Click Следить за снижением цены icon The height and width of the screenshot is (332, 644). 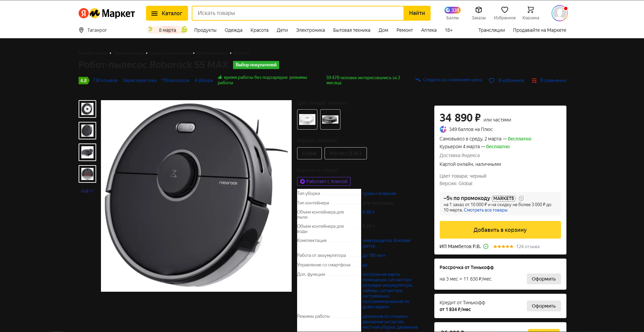pos(418,80)
